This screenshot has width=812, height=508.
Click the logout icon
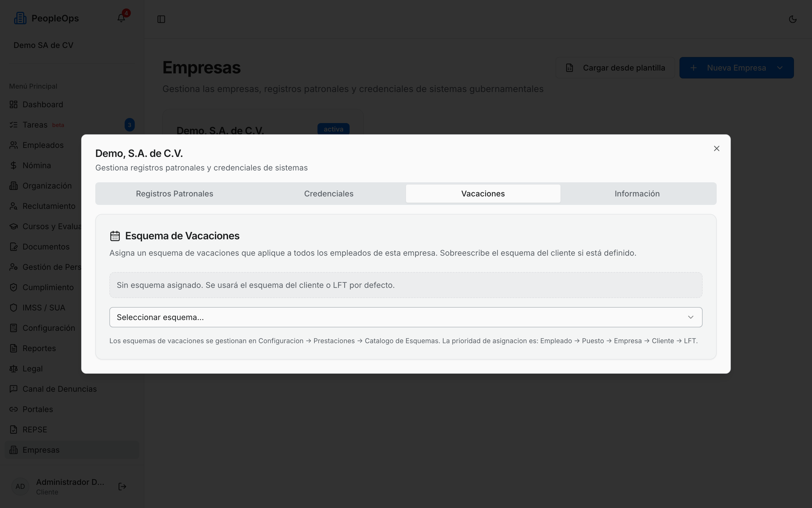click(x=122, y=487)
